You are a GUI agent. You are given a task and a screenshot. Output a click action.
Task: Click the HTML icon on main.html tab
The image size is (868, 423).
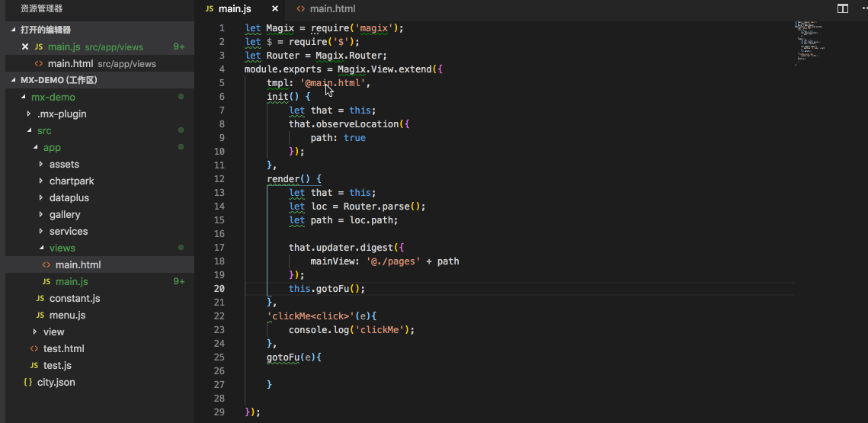tap(300, 9)
